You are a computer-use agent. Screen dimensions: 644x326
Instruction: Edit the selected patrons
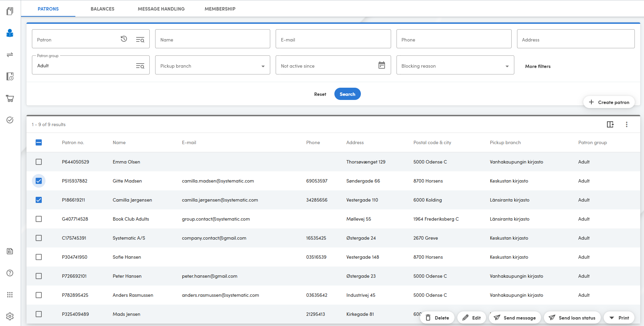(x=472, y=318)
